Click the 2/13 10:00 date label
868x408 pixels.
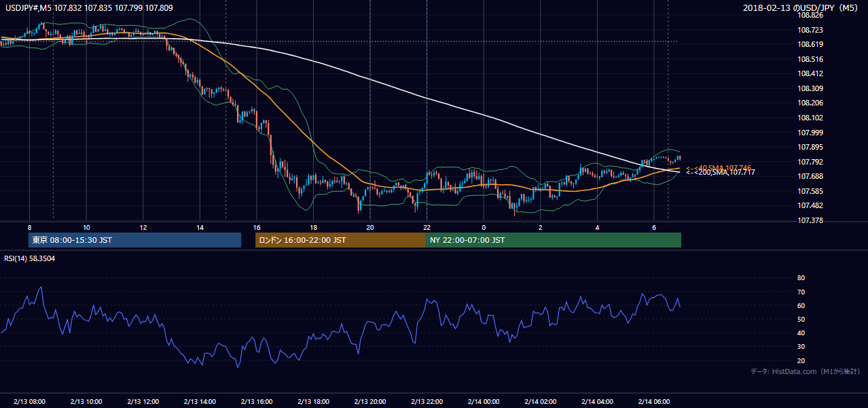86,402
